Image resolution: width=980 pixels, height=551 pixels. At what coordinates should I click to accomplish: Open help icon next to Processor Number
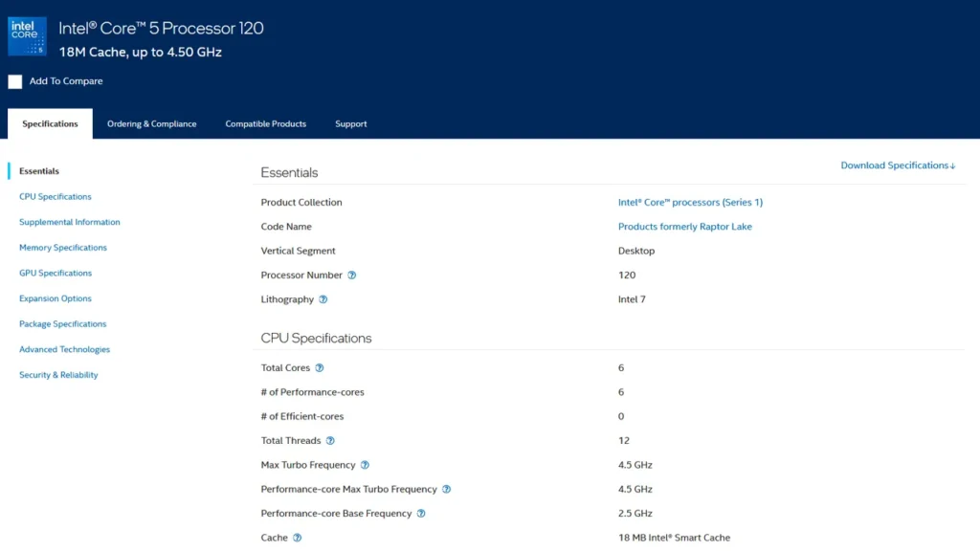pyautogui.click(x=352, y=275)
